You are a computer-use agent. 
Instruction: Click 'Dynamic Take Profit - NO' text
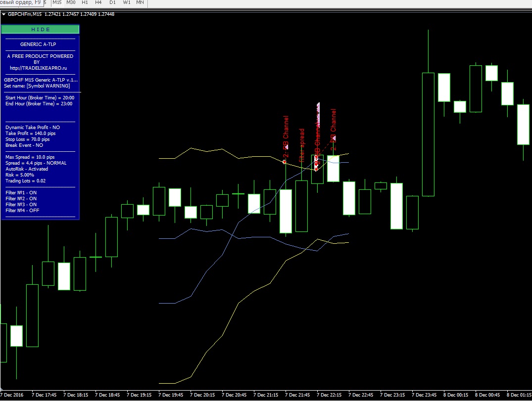coord(33,128)
